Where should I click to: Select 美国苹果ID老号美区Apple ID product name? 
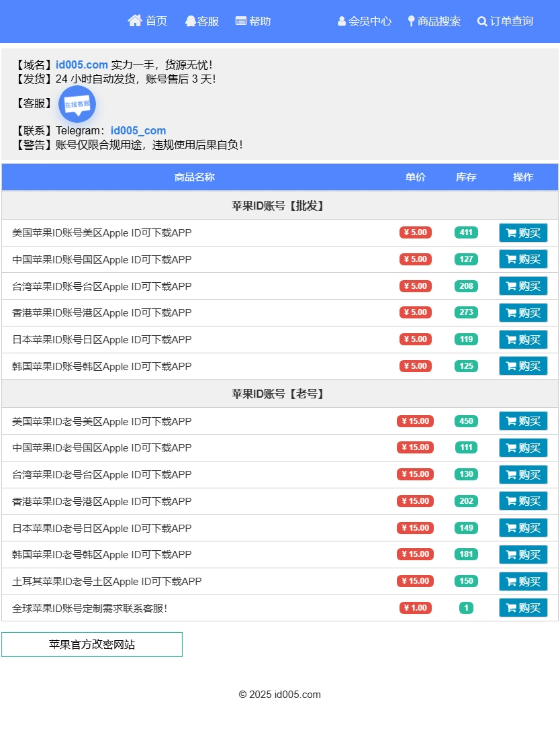coord(101,422)
